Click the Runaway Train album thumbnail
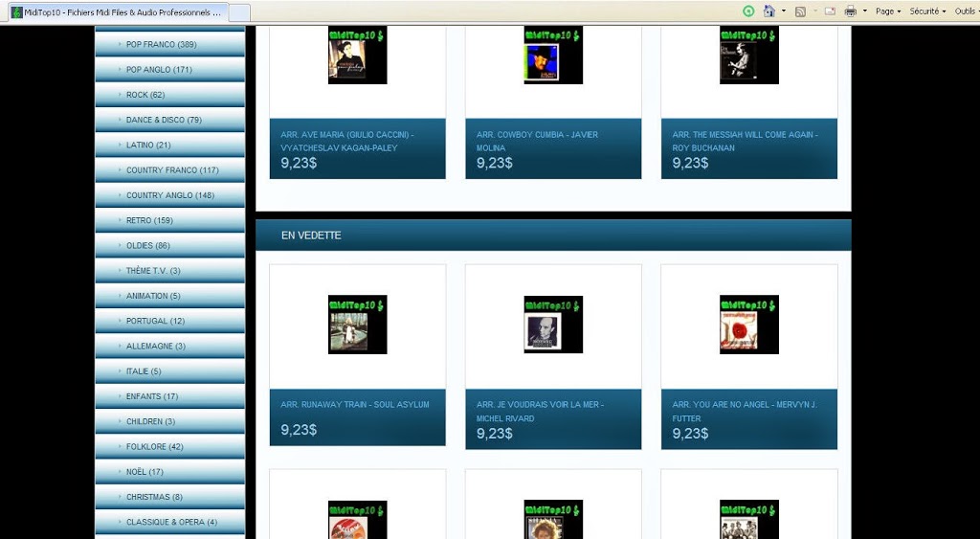 tap(358, 324)
